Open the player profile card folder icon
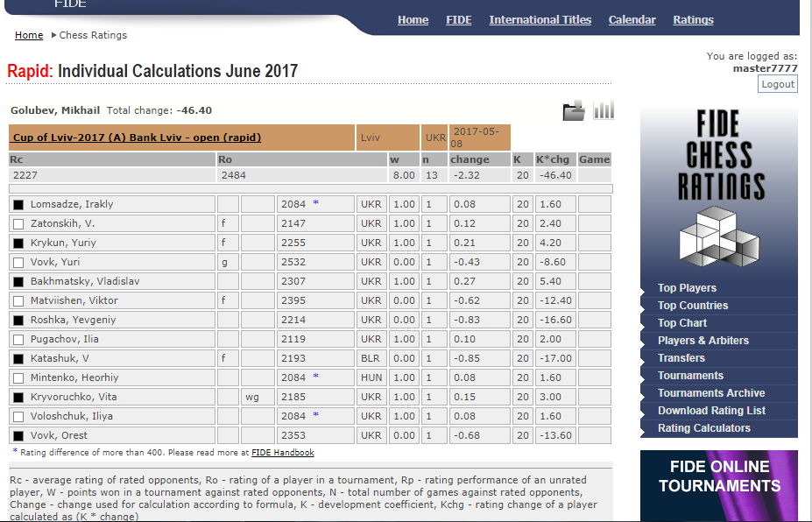The image size is (812, 522). 573,110
